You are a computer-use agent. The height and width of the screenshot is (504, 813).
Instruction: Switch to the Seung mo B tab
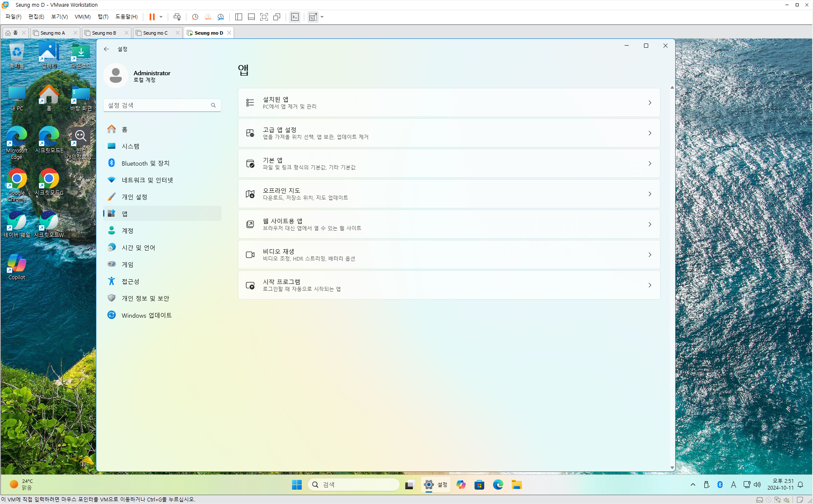(104, 33)
